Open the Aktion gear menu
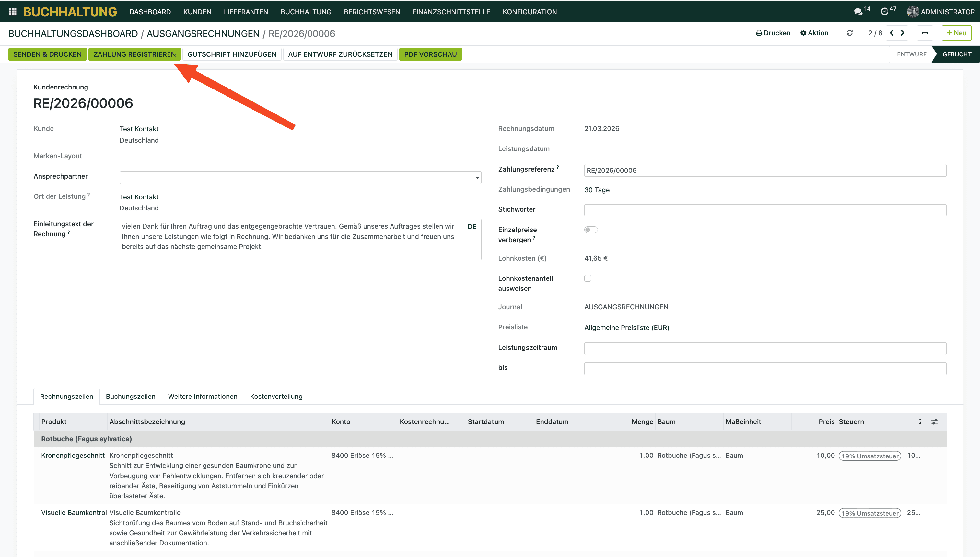The image size is (980, 557). click(x=814, y=33)
